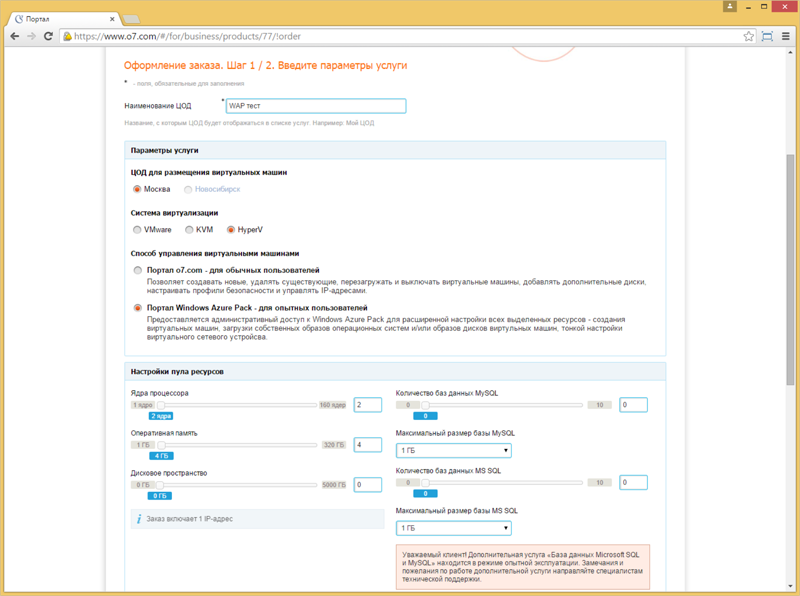Click the info icon near IP-адрес note
The width and height of the screenshot is (800, 596).
(x=139, y=519)
